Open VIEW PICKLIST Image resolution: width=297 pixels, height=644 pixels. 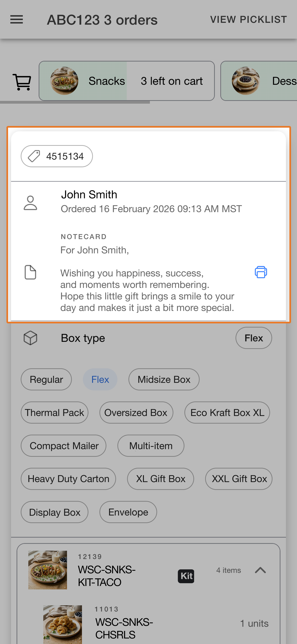pos(248,20)
